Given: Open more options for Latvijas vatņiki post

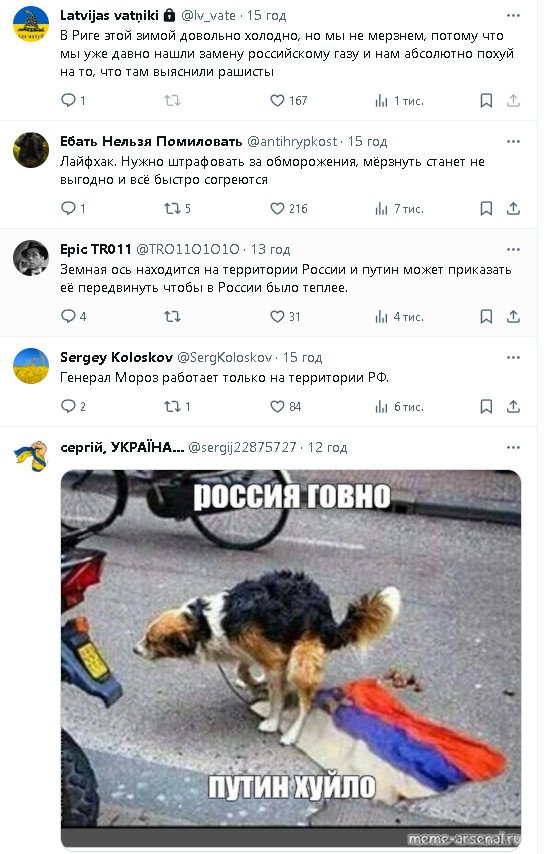Looking at the screenshot, I should pos(513,15).
